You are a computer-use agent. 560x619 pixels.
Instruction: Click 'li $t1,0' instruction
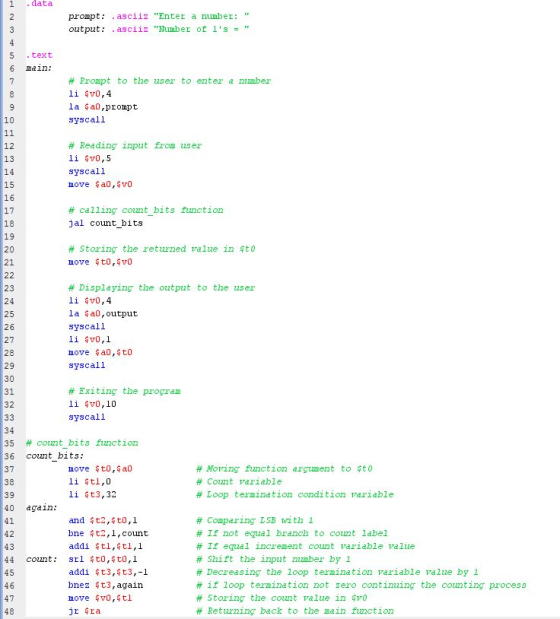pyautogui.click(x=90, y=482)
